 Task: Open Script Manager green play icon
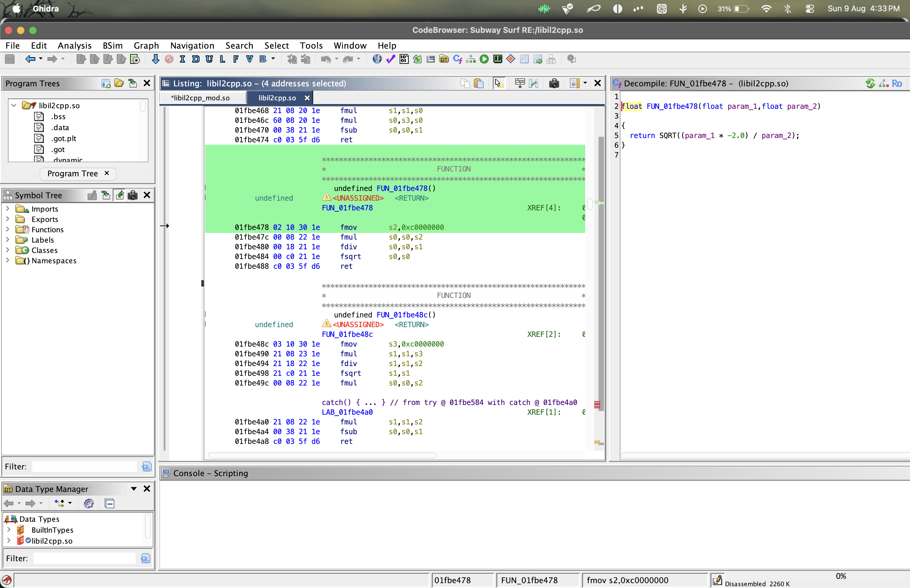[x=484, y=59]
